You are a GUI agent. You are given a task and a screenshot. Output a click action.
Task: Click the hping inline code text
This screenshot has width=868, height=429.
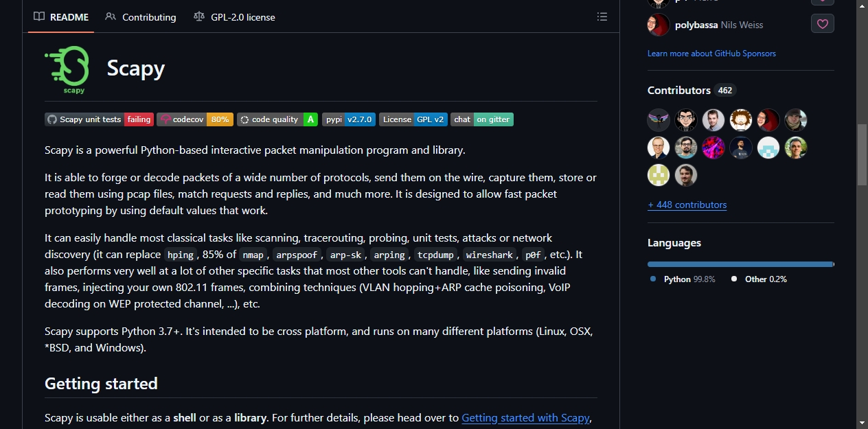click(x=181, y=255)
